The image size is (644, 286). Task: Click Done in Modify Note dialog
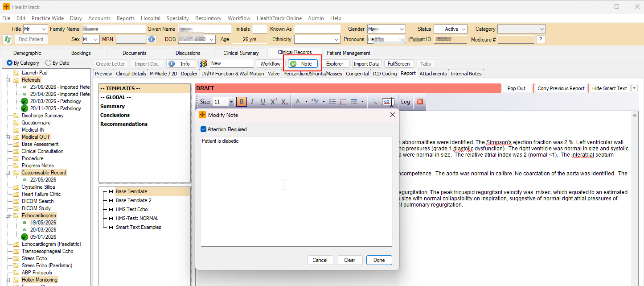click(379, 260)
